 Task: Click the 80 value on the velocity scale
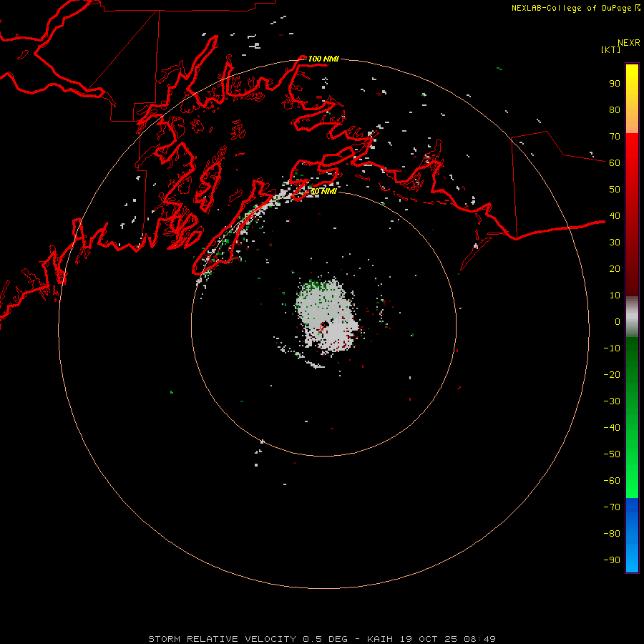[615, 109]
